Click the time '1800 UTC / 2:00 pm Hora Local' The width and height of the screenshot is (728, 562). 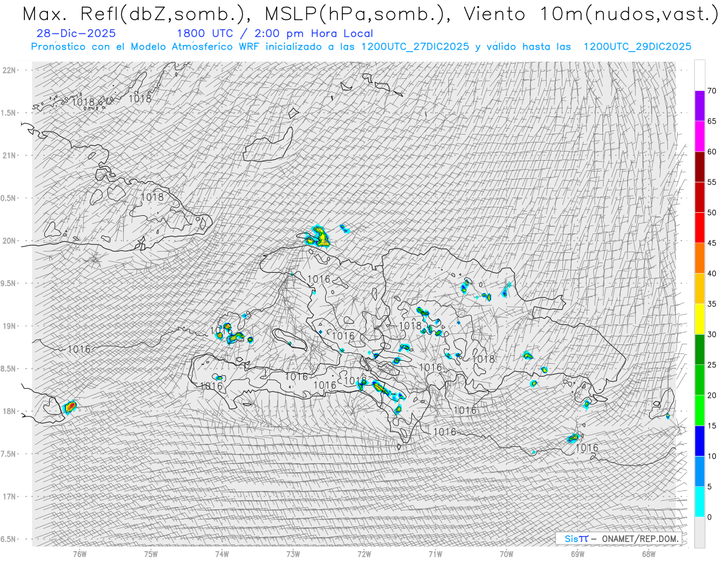click(x=274, y=33)
